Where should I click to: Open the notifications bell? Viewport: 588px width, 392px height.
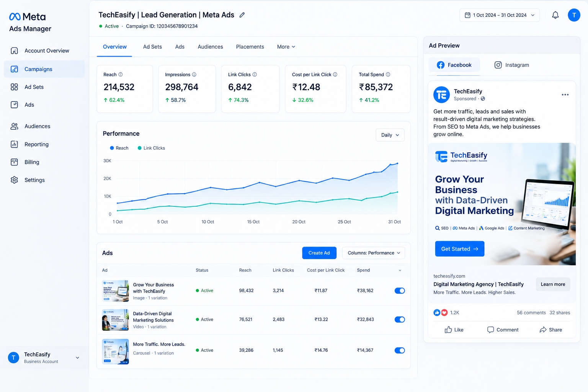[555, 15]
